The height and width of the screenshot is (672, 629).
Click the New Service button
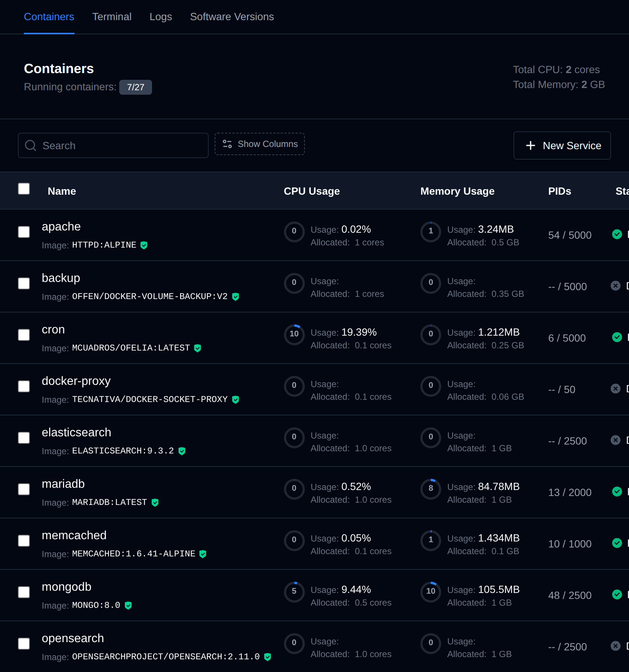coord(562,145)
